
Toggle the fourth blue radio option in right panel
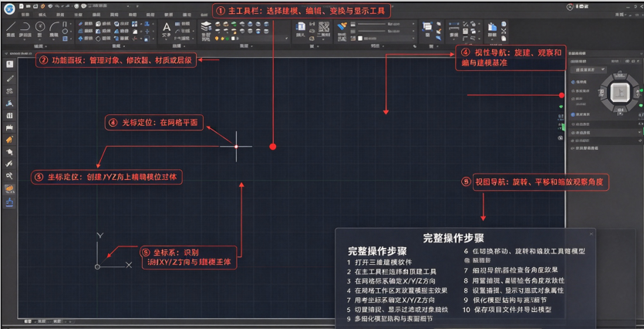(573, 114)
